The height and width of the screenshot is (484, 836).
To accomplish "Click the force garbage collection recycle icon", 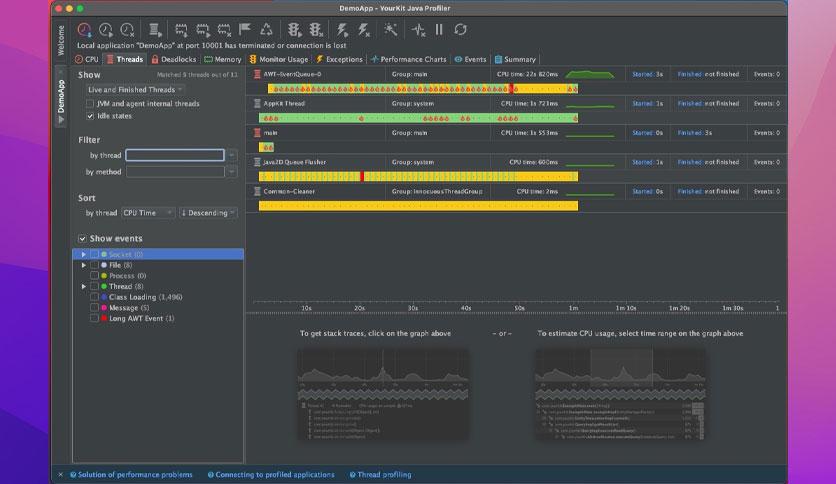I will [x=266, y=30].
